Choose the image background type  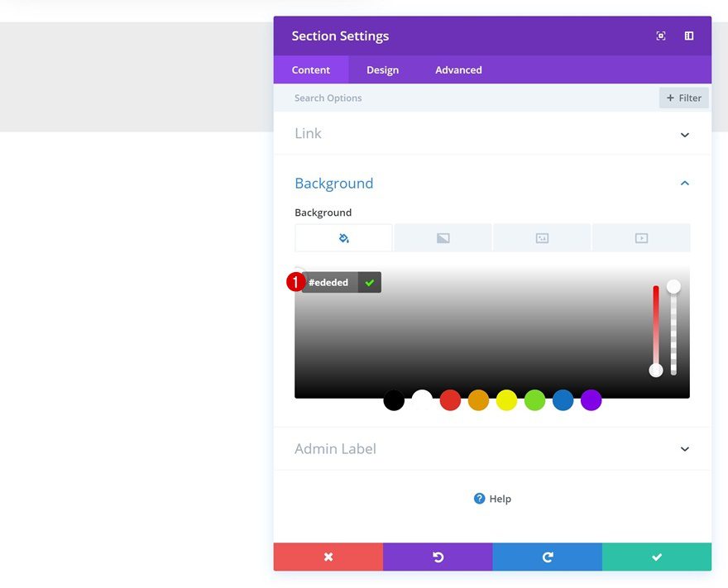click(541, 237)
